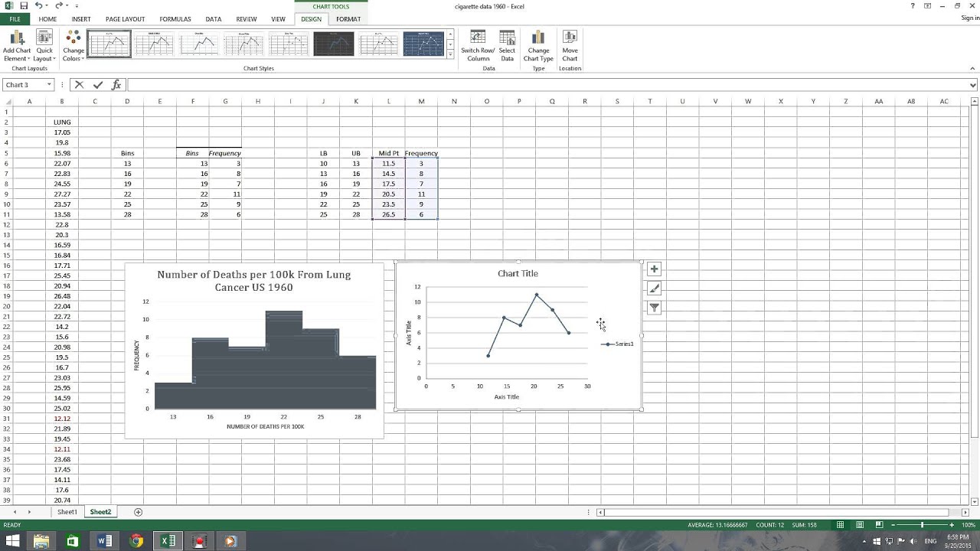
Task: Switch to Normal view in status bar
Action: pyautogui.click(x=841, y=525)
